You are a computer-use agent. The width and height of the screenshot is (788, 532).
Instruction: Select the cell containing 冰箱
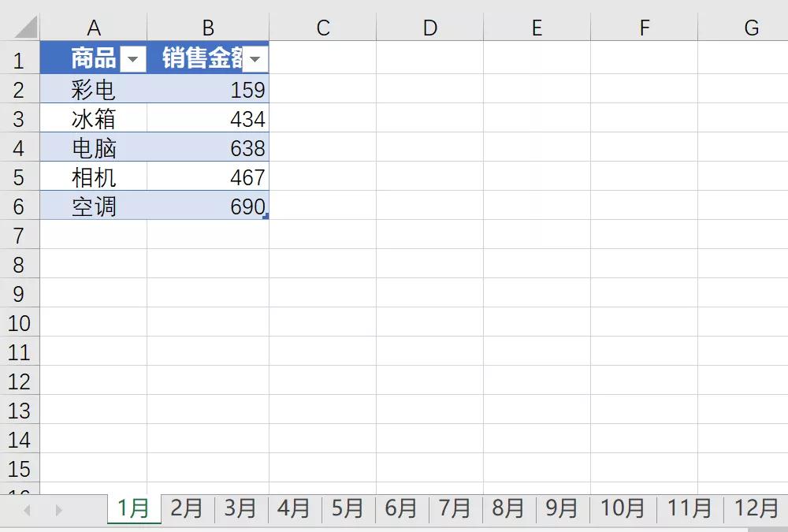[94, 119]
